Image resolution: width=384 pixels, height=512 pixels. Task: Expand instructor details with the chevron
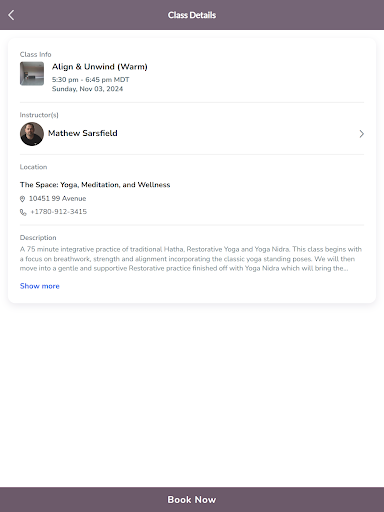click(361, 134)
